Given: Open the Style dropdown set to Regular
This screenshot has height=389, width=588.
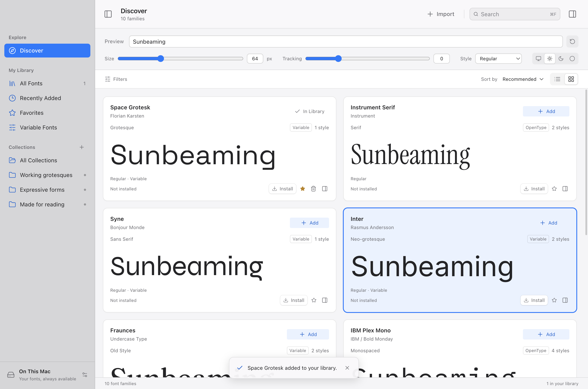Looking at the screenshot, I should 498,59.
